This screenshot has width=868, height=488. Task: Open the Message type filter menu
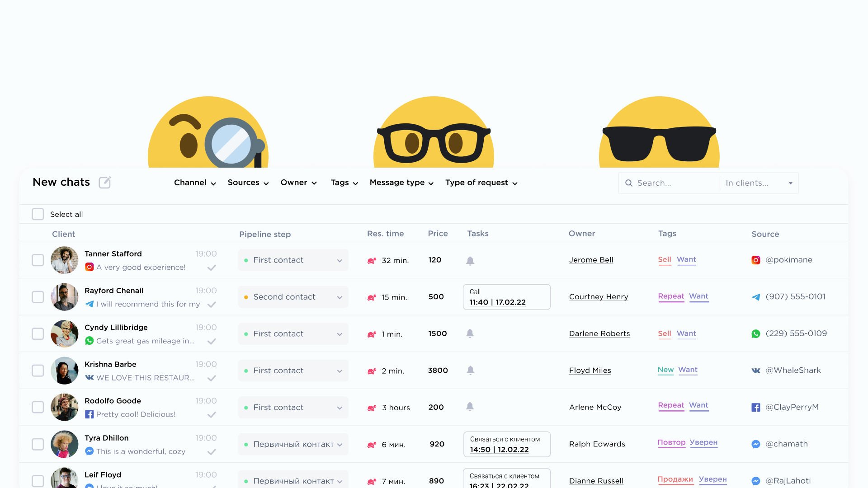tap(401, 183)
